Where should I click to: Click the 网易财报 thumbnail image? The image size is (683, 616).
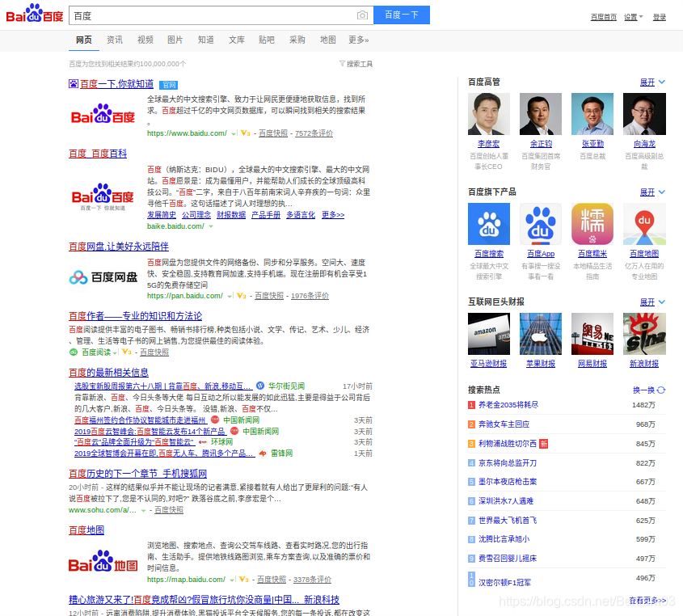click(592, 334)
